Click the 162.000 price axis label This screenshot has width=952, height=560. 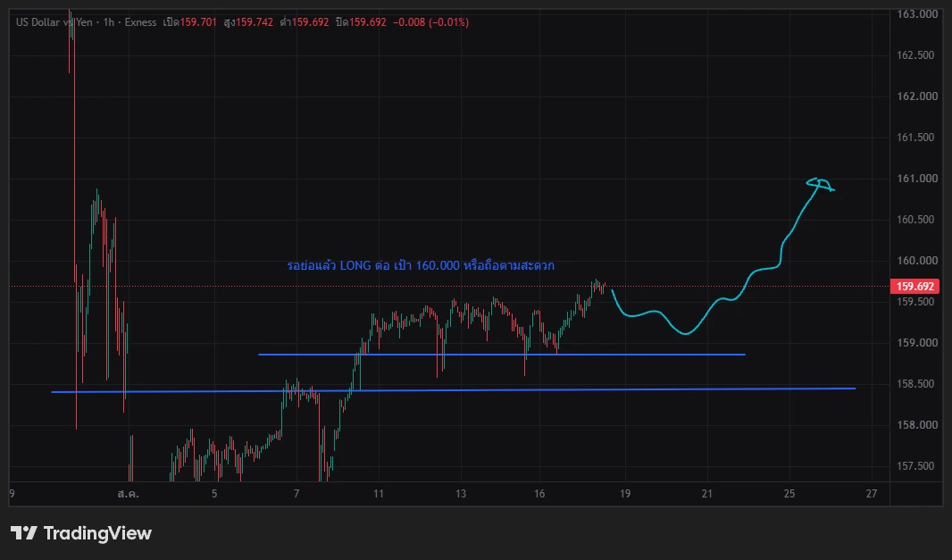tap(917, 96)
